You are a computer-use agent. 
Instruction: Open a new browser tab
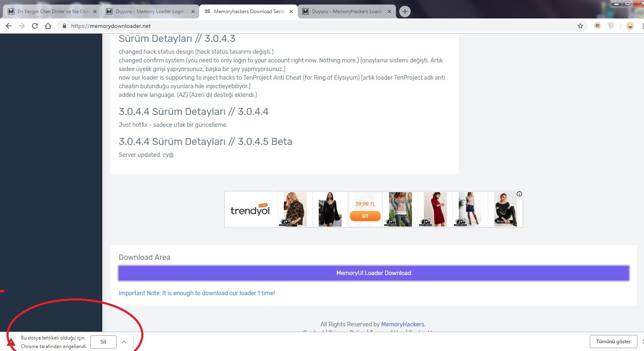(x=405, y=11)
